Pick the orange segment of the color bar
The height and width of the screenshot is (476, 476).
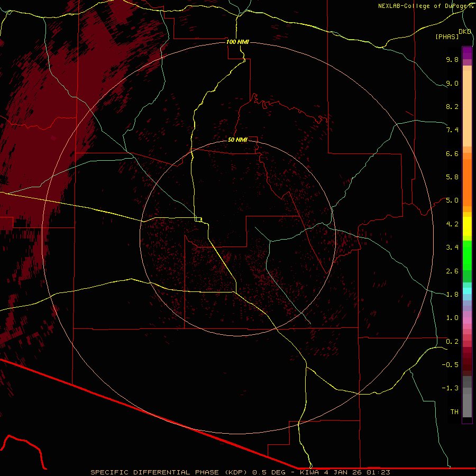pos(467,182)
